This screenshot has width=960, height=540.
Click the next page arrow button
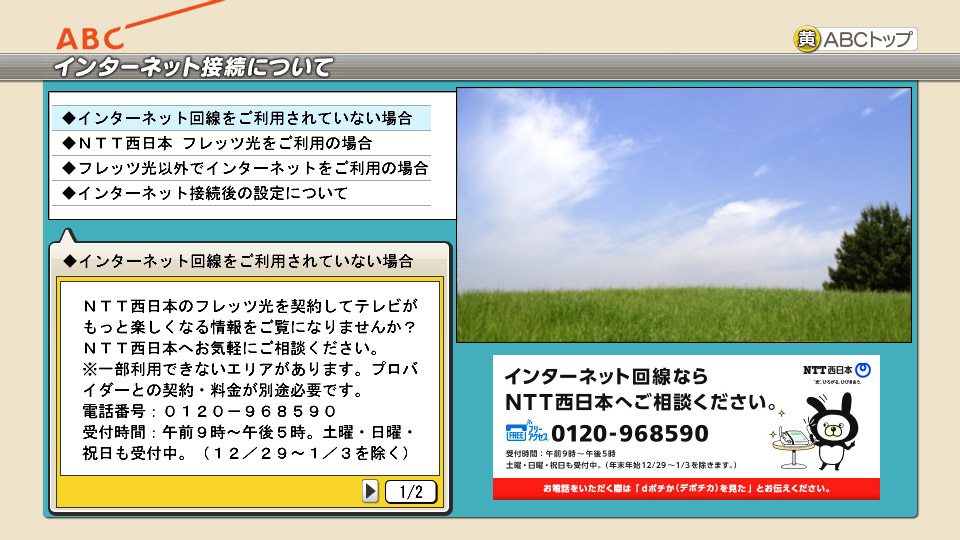coord(370,491)
